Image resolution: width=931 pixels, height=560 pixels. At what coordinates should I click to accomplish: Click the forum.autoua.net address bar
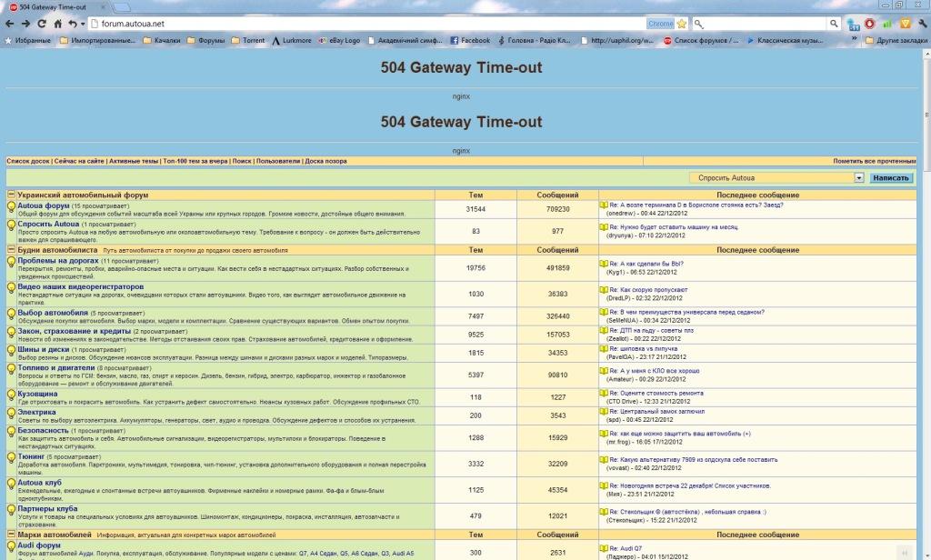coord(364,24)
